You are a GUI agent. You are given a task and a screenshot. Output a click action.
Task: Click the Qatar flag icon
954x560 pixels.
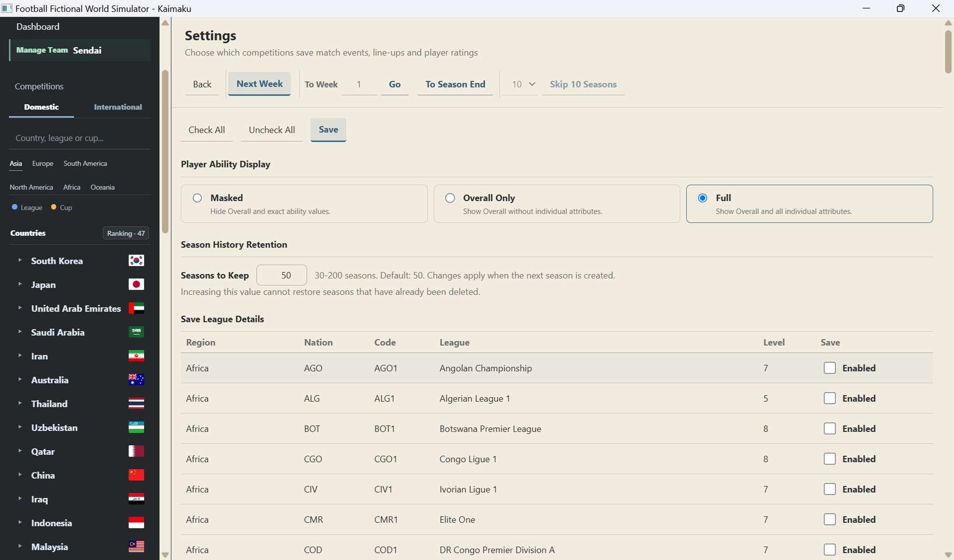click(x=136, y=451)
